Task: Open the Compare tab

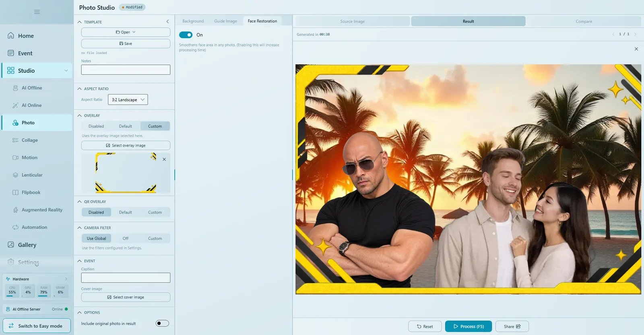Action: point(584,21)
